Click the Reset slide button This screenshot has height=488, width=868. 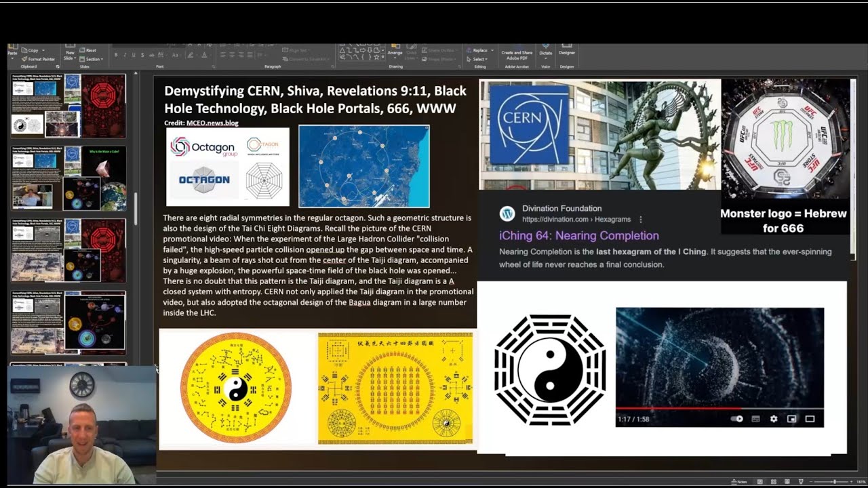87,51
